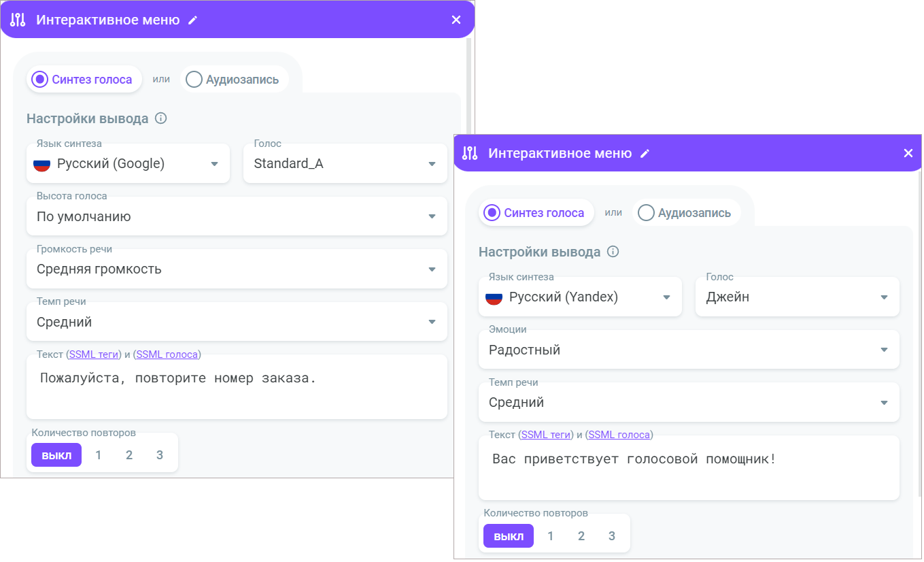
Task: Close the Google interactive menu panel
Action: tap(456, 20)
